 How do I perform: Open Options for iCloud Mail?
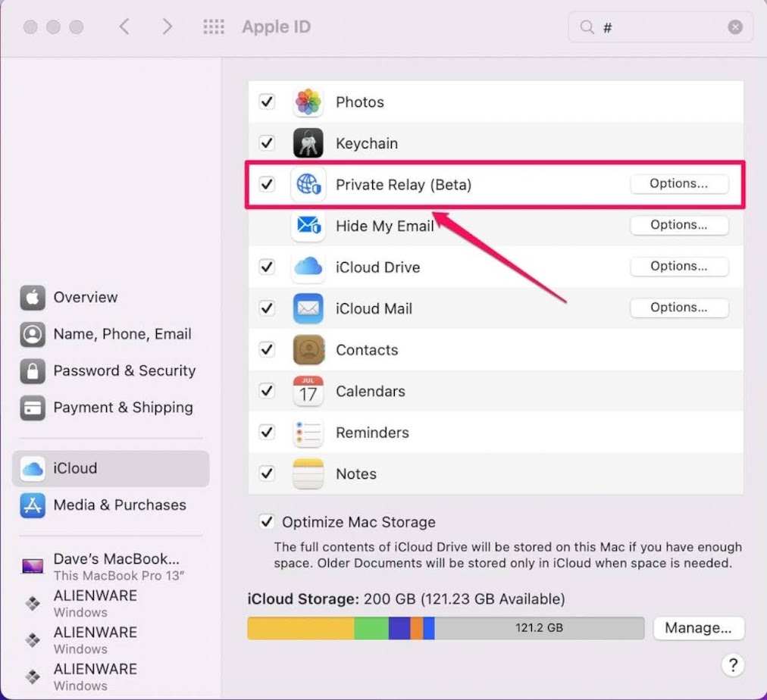[679, 308]
